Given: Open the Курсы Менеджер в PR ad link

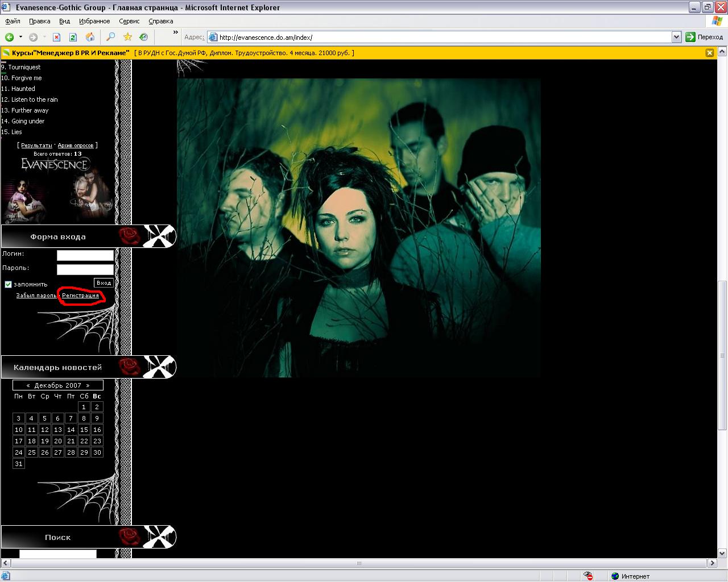Looking at the screenshot, I should 71,53.
